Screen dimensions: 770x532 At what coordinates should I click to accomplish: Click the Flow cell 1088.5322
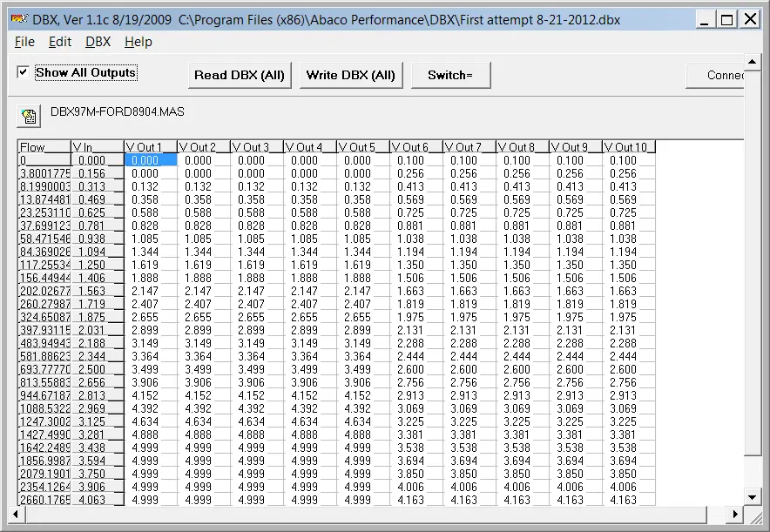coord(44,408)
